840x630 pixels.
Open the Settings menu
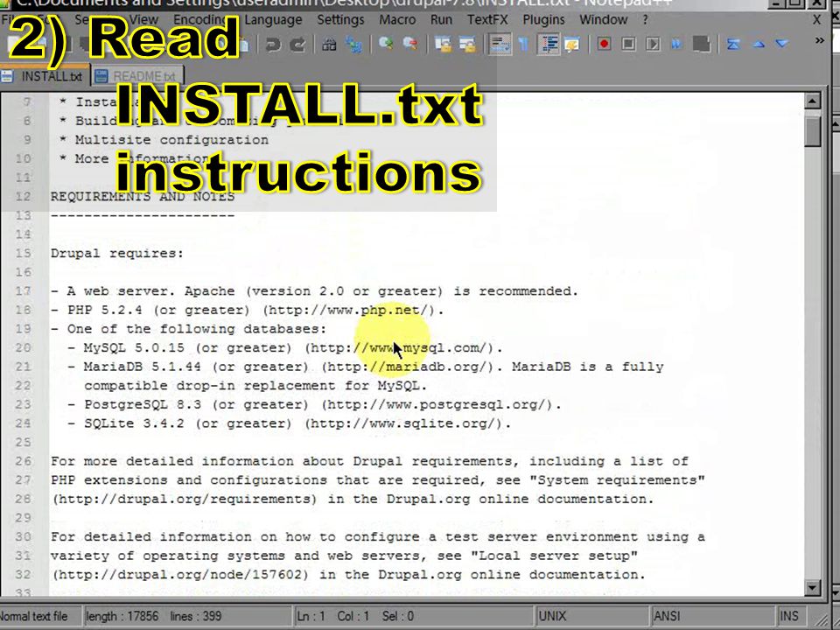pos(340,20)
